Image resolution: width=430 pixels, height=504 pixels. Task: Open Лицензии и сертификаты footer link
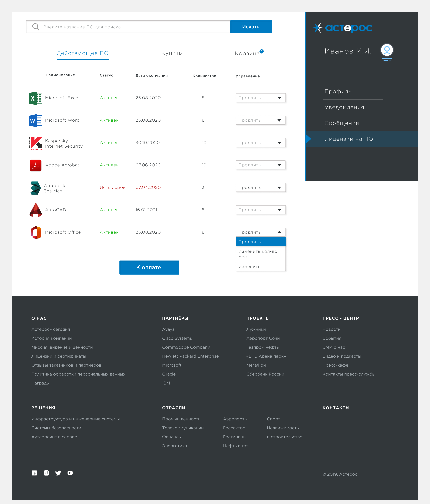[x=59, y=356]
